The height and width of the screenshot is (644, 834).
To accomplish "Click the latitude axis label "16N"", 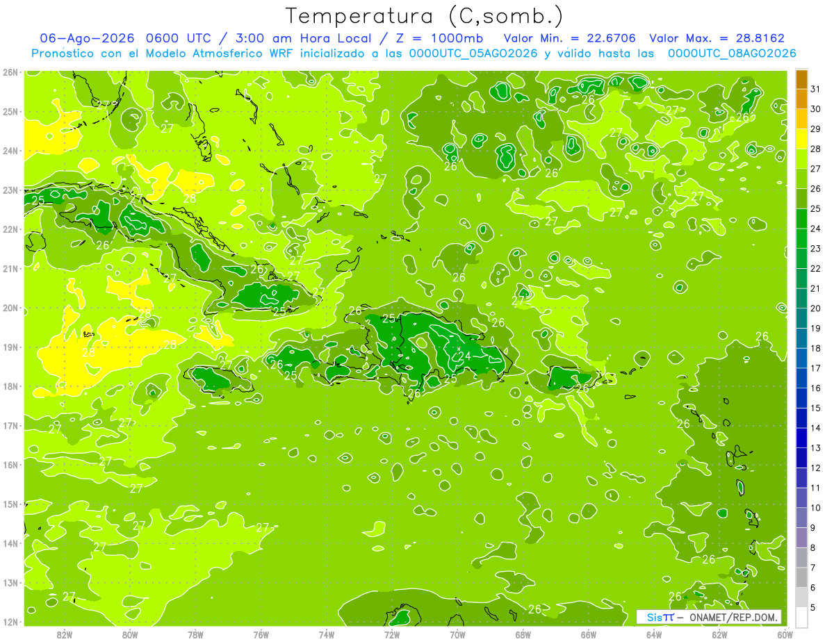I will [x=10, y=465].
